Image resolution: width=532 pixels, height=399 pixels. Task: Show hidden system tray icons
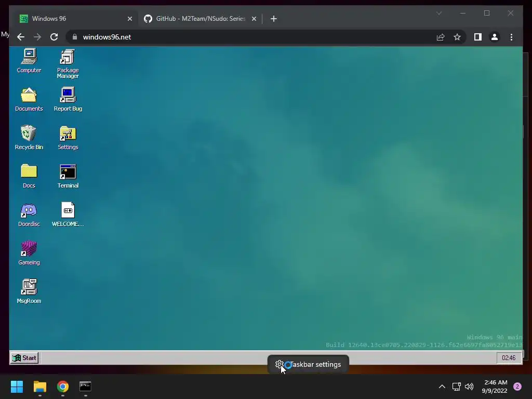pyautogui.click(x=442, y=387)
